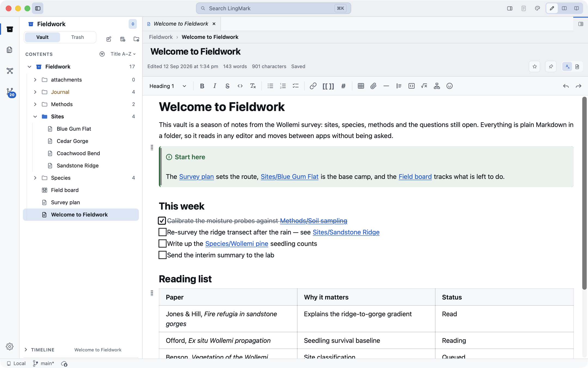Open the Methods/Soil sampling link
This screenshot has width=588, height=368.
[314, 221]
